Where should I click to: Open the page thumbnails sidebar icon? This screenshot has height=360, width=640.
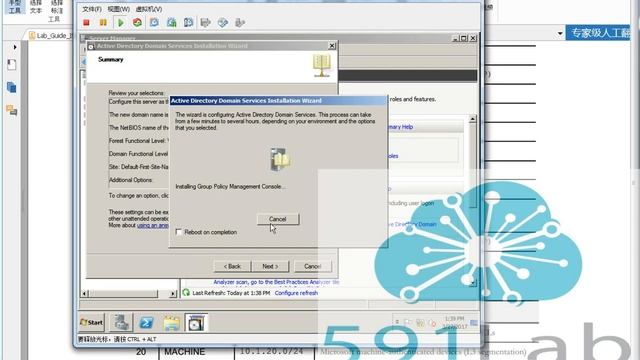11,64
